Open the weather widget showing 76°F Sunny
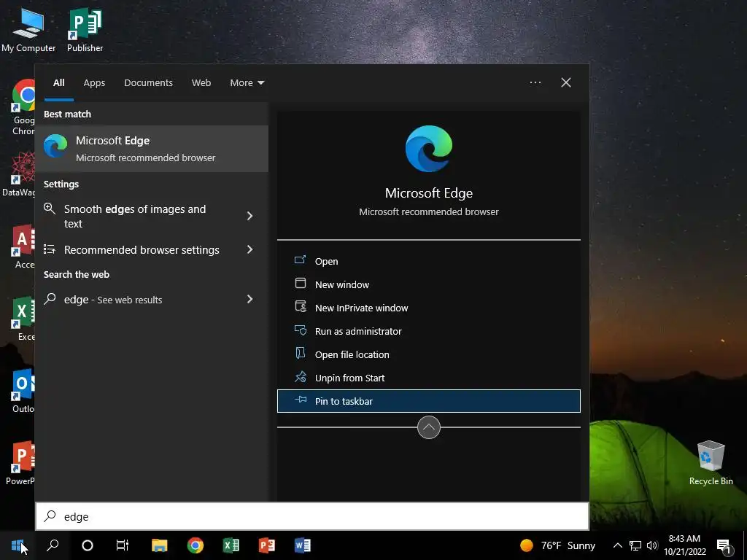This screenshot has width=747, height=560. (x=558, y=545)
